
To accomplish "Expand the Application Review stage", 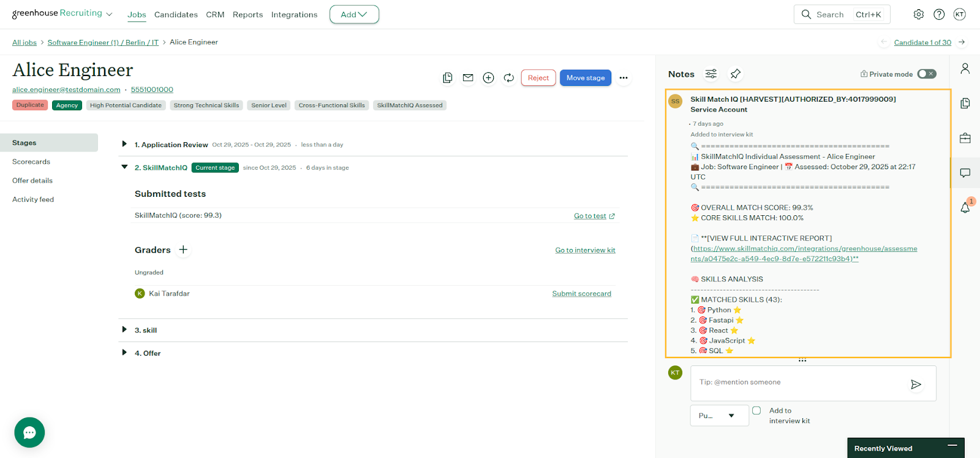I will click(124, 144).
